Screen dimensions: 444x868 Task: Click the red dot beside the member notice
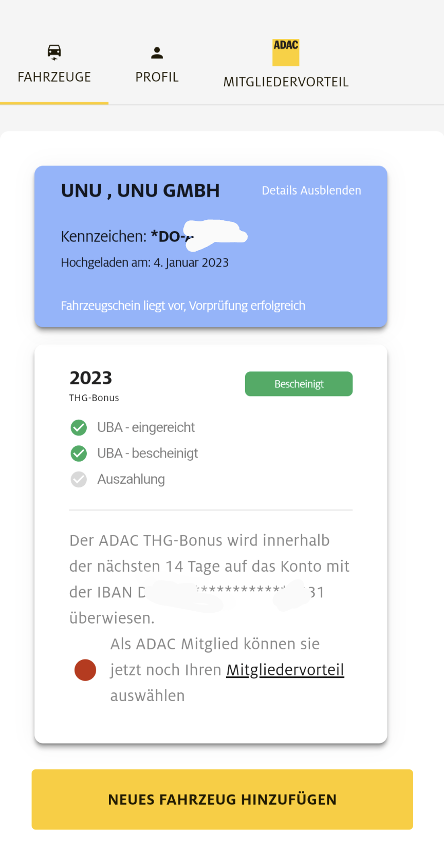pyautogui.click(x=85, y=670)
